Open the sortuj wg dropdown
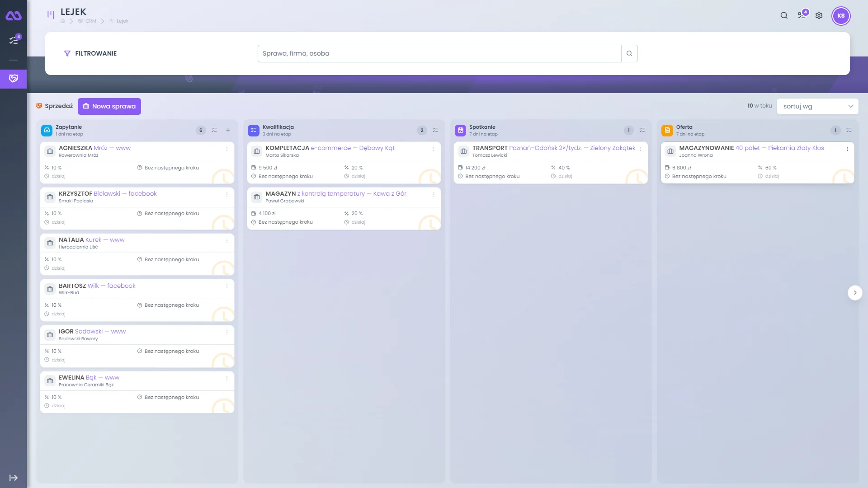This screenshot has height=488, width=868. coord(817,106)
